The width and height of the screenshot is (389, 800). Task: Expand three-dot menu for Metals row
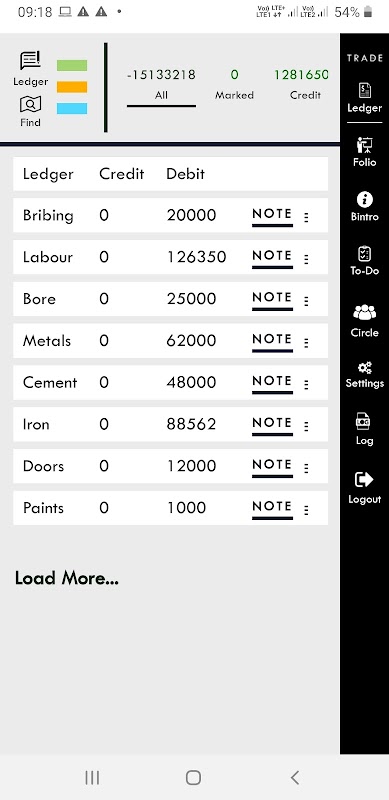pyautogui.click(x=306, y=343)
